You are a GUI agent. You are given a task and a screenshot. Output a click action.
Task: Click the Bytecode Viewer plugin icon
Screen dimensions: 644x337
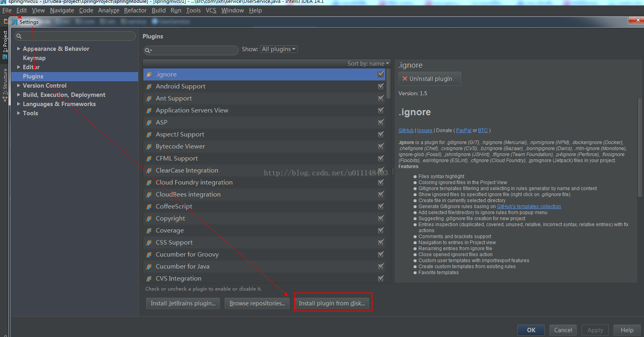pyautogui.click(x=149, y=146)
